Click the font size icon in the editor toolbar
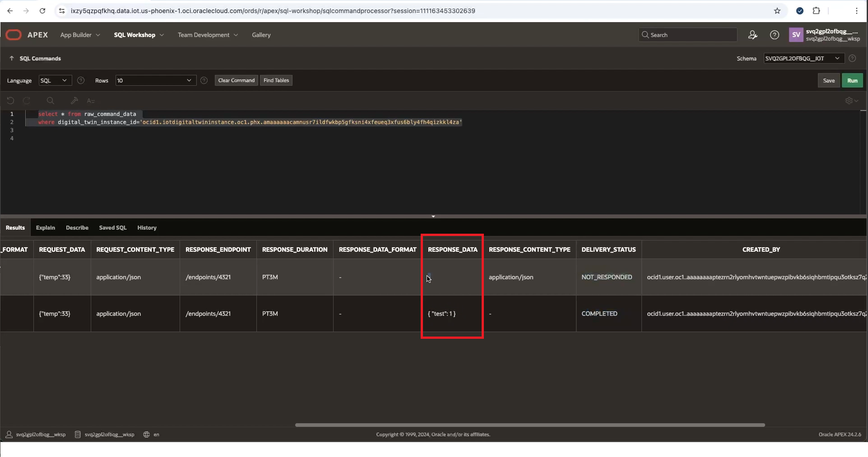The width and height of the screenshot is (868, 457). (x=91, y=101)
